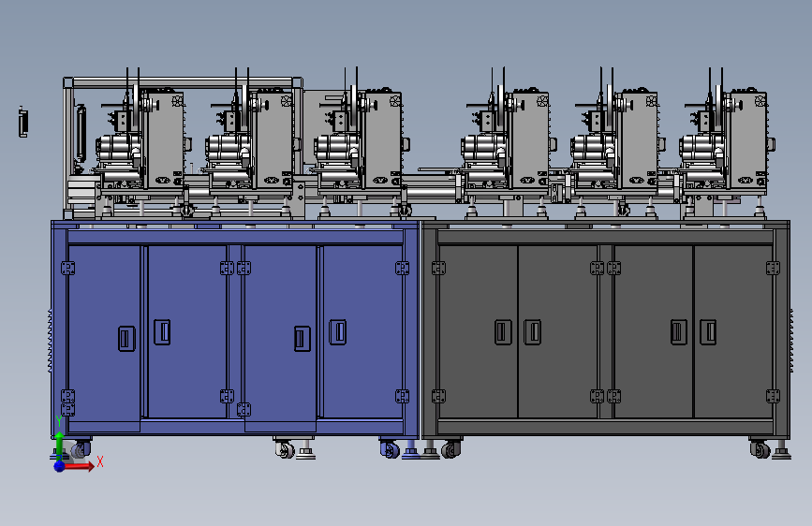The image size is (812, 526).
Task: Select the leftmost door panel of the blue cabinet
Action: pyautogui.click(x=104, y=338)
